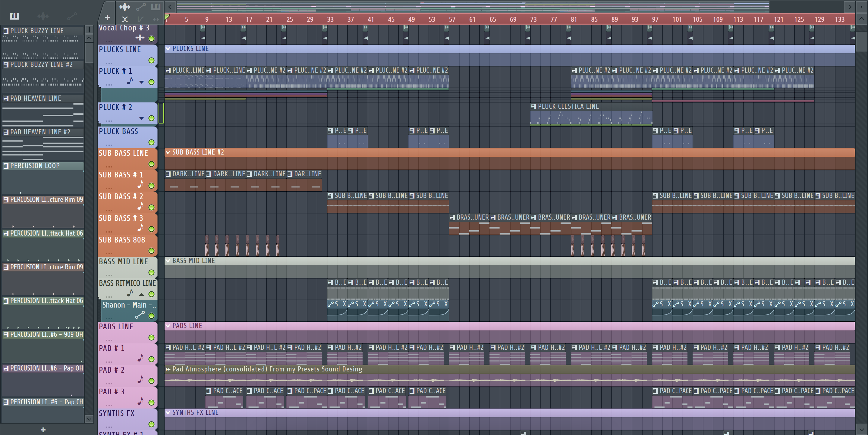
Task: Click the note icon on PAD # 3 track
Action: point(140,401)
